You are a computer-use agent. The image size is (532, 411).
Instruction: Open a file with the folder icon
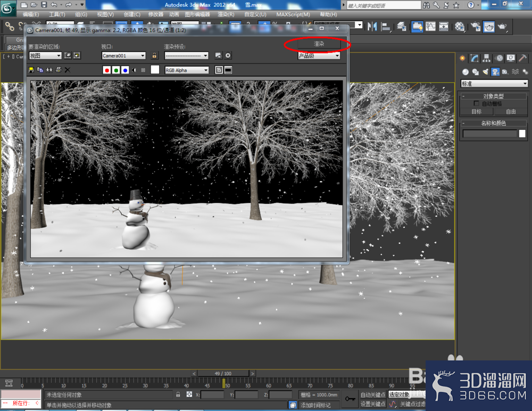[34, 5]
